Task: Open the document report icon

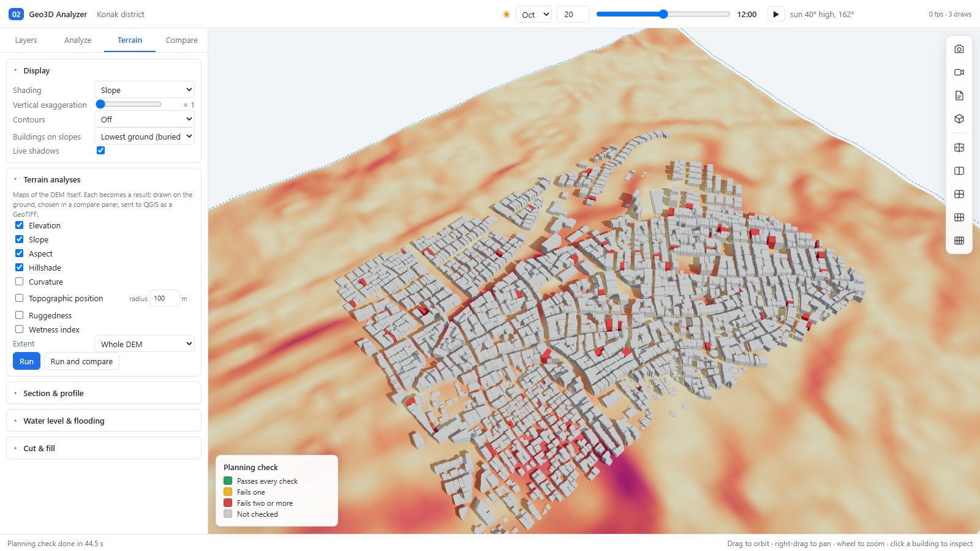Action: [959, 96]
